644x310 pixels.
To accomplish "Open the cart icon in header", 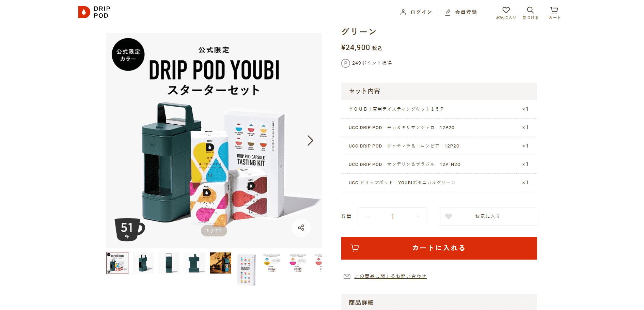I will (554, 10).
